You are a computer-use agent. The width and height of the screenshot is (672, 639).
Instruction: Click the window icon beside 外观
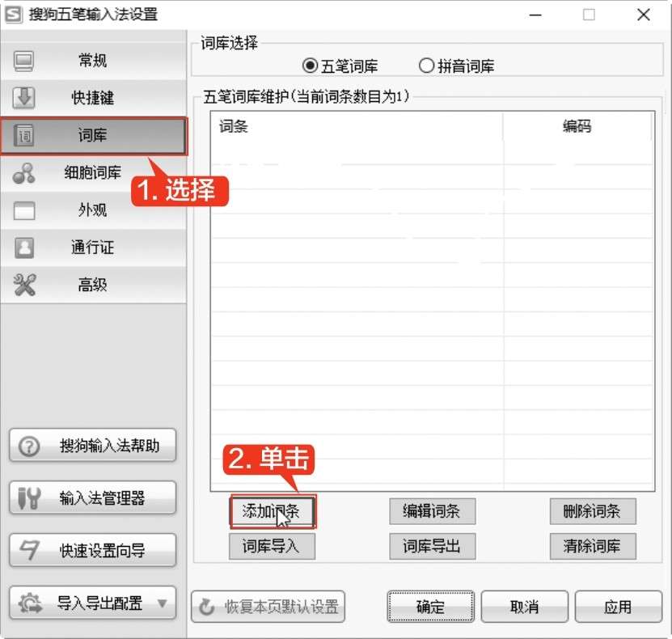pyautogui.click(x=24, y=210)
